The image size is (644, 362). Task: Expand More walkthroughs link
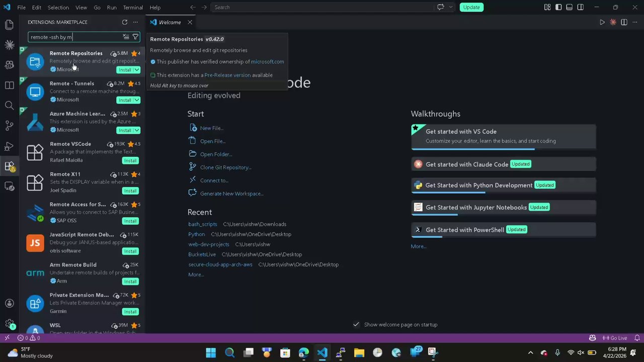point(419,246)
